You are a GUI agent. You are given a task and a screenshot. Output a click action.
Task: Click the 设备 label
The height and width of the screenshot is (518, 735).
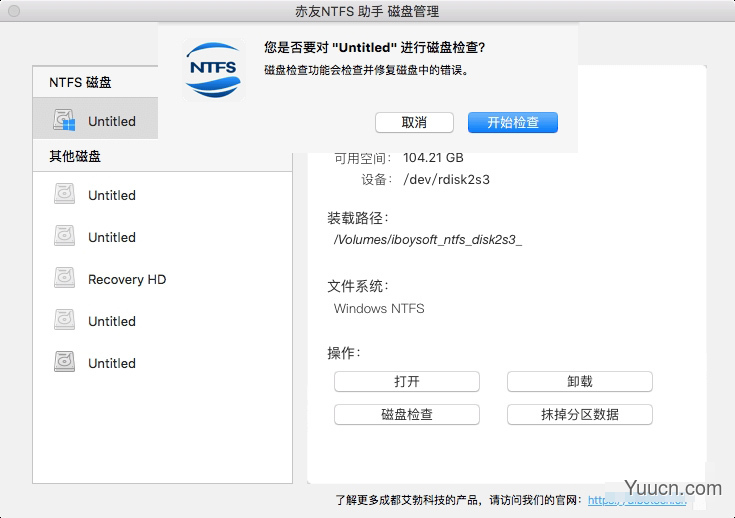(x=376, y=180)
